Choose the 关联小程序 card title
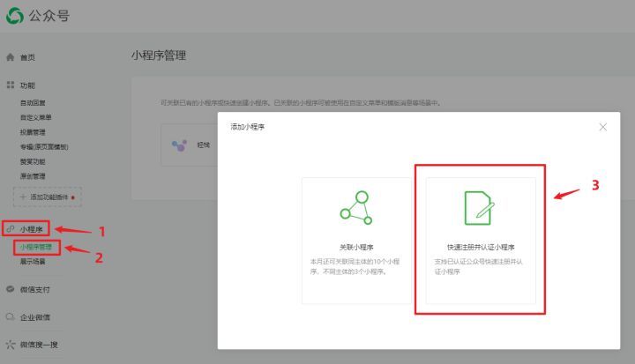Image resolution: width=635 pixels, height=364 pixels. 356,247
